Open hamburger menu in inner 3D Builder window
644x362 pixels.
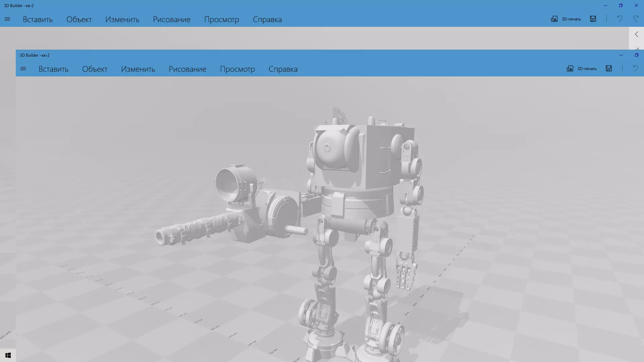click(x=23, y=69)
